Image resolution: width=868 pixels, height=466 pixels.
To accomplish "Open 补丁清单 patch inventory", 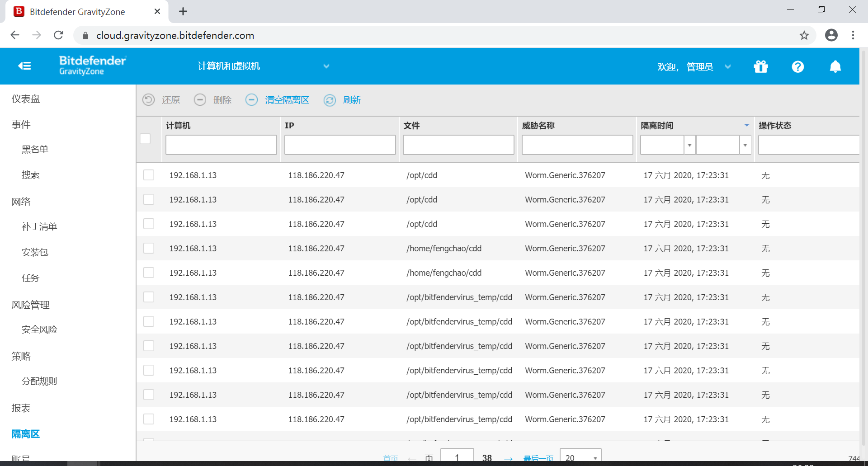I will pos(39,226).
